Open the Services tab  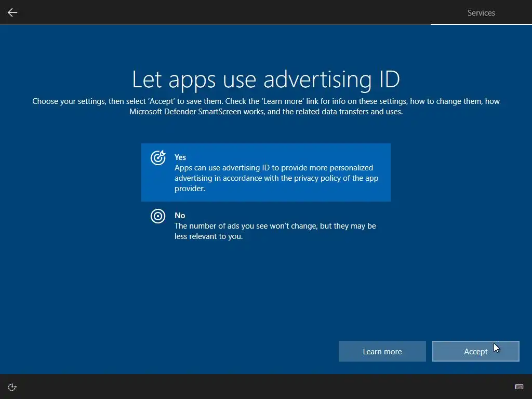point(481,13)
